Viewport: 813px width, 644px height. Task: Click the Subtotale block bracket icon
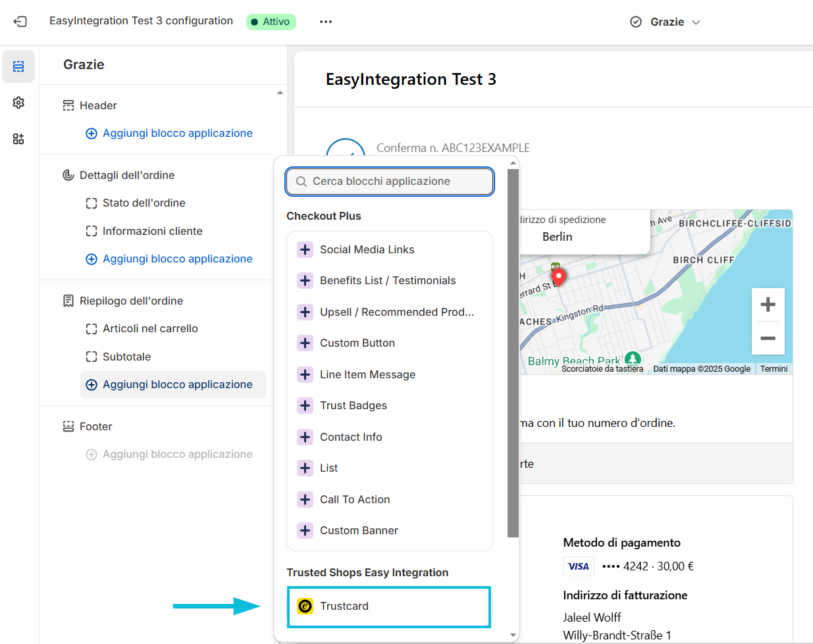tap(92, 357)
